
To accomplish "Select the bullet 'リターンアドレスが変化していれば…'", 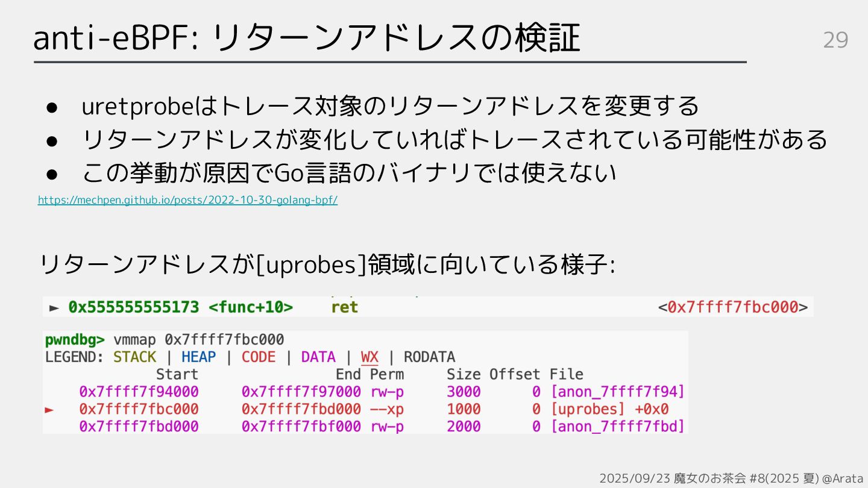I will tap(454, 140).
